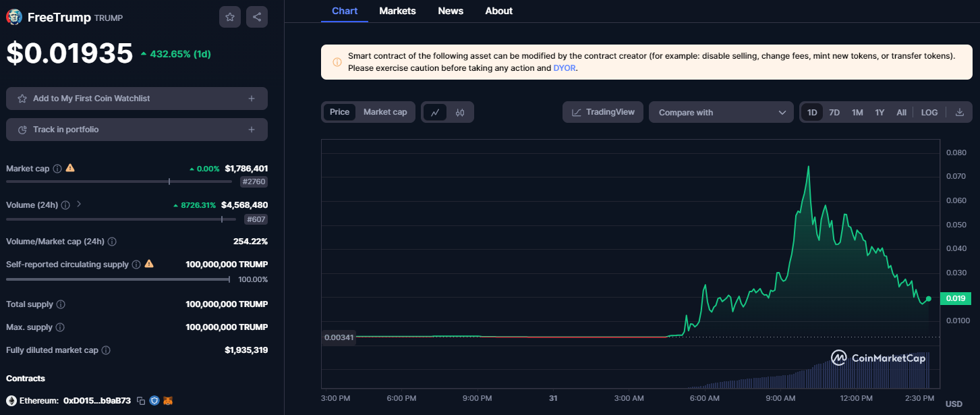Click the #2760 market cap rank badge
980x415 pixels.
[x=254, y=182]
